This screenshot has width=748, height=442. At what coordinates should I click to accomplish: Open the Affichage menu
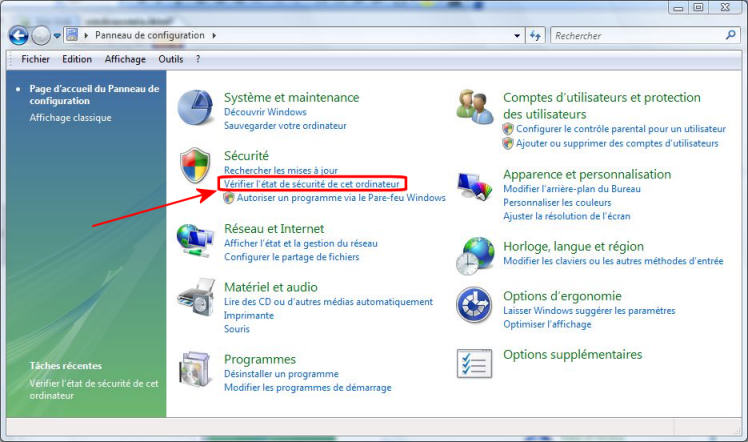coord(125,59)
